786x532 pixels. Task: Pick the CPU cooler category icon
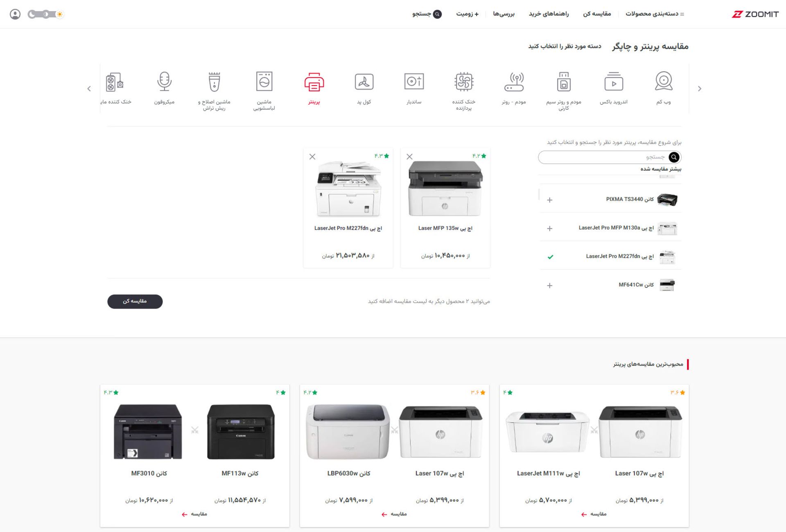pos(463,82)
